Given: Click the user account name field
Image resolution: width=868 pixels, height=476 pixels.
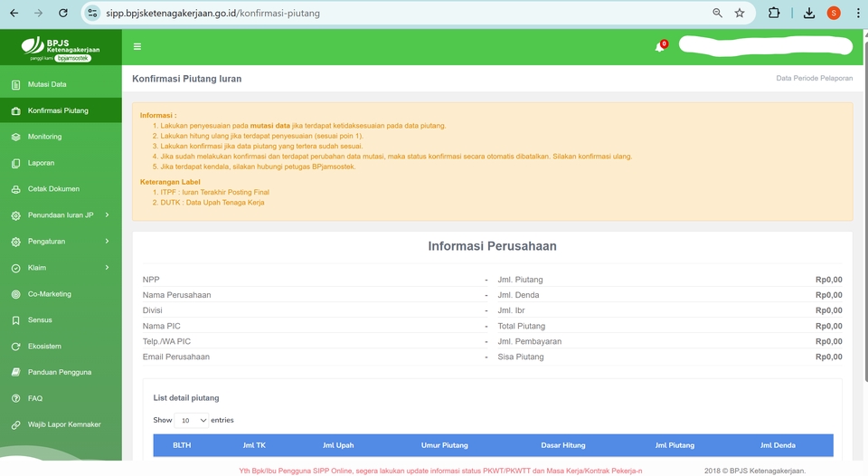Looking at the screenshot, I should [x=766, y=46].
